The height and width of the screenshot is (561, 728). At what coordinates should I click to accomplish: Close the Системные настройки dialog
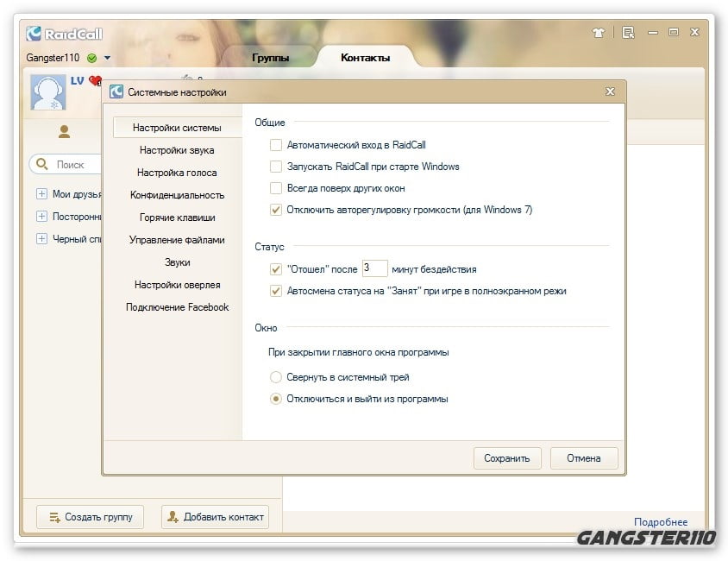click(610, 91)
